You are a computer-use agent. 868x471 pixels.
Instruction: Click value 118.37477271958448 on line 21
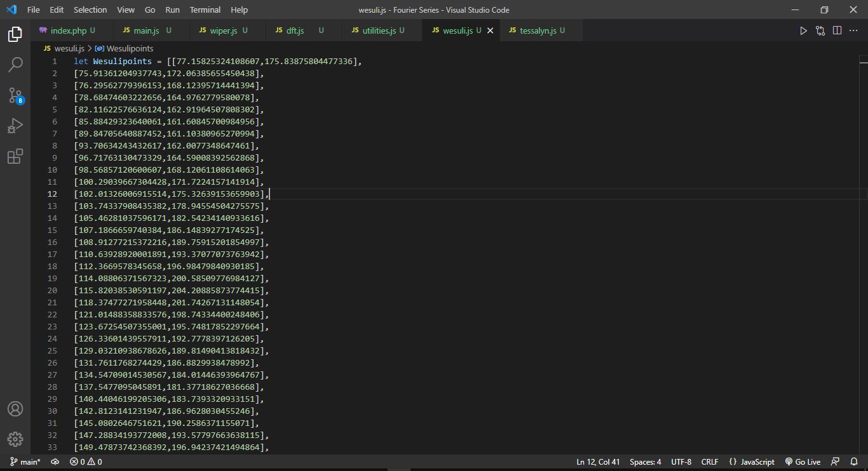[123, 303]
